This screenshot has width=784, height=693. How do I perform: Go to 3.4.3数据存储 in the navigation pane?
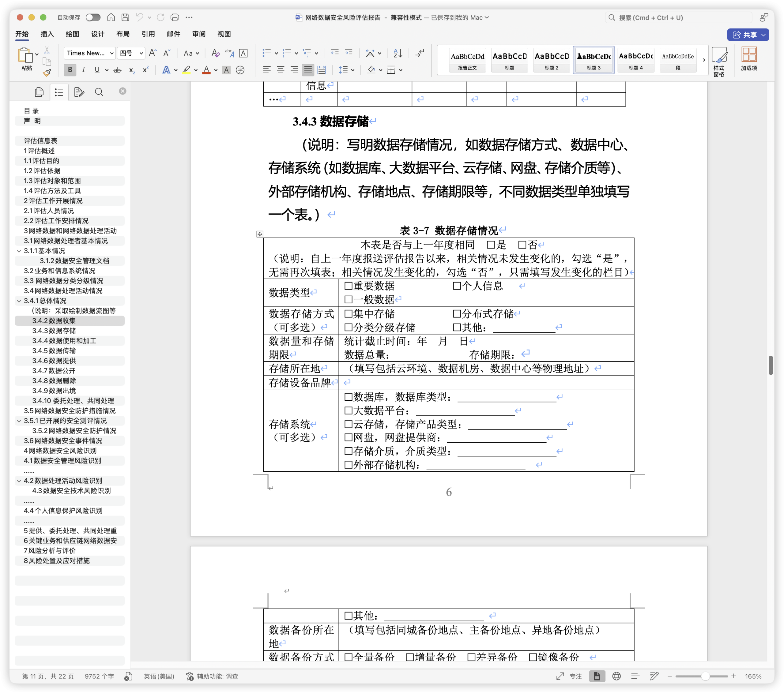(x=54, y=331)
